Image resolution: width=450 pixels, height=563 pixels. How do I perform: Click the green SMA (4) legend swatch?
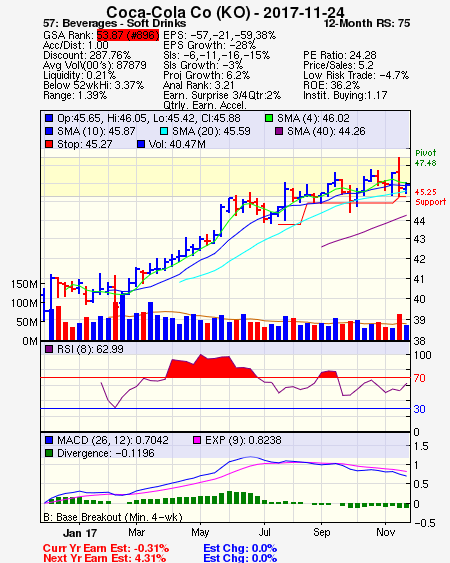point(269,118)
